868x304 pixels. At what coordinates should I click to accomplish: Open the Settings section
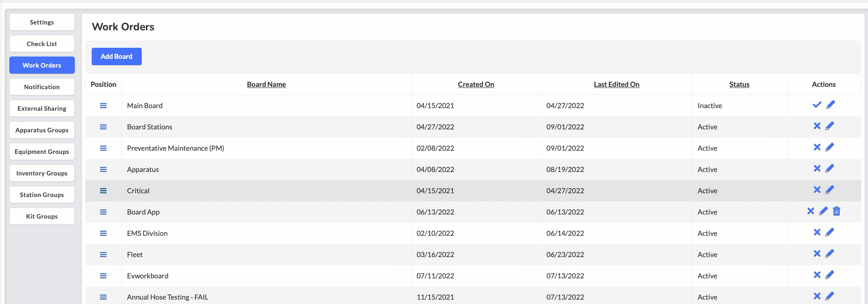[42, 22]
